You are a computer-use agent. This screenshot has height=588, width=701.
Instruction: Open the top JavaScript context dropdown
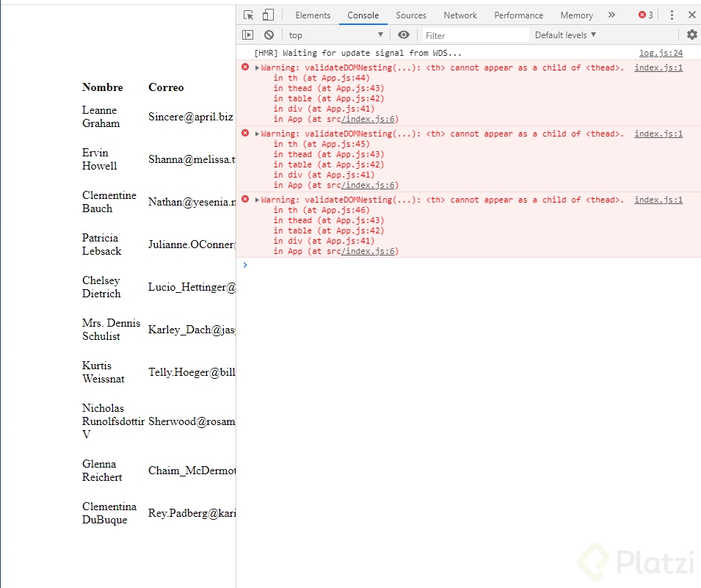[x=335, y=35]
